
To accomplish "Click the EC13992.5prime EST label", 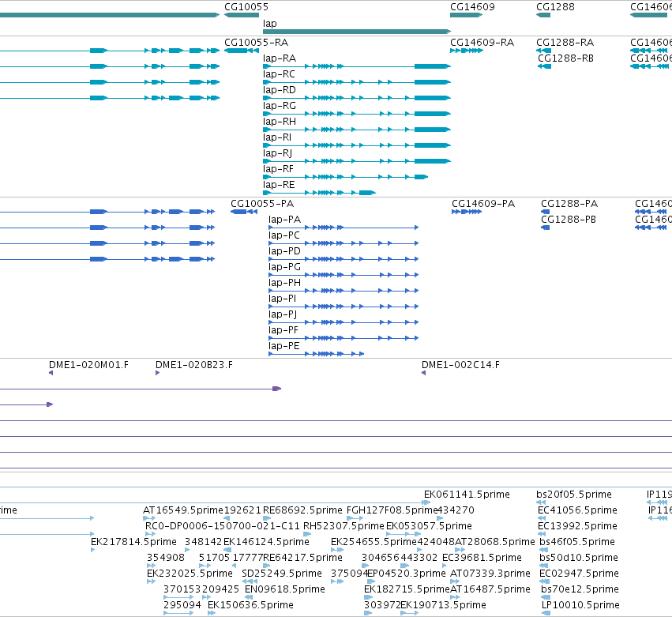I will (x=577, y=526).
